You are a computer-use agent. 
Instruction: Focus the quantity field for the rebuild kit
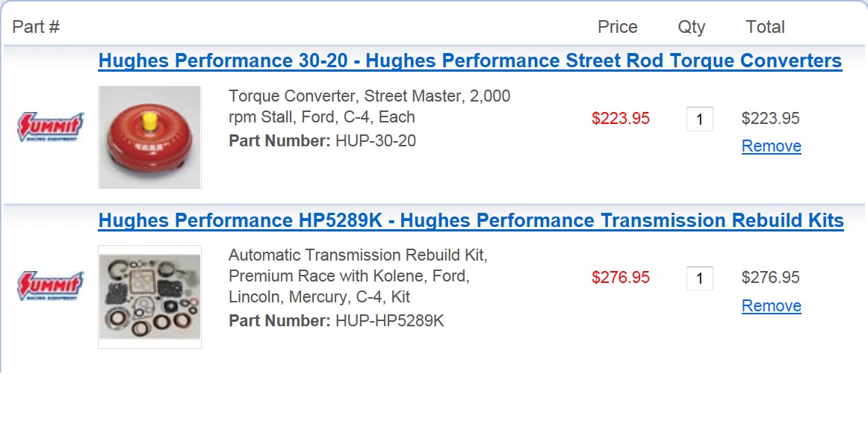tap(700, 279)
